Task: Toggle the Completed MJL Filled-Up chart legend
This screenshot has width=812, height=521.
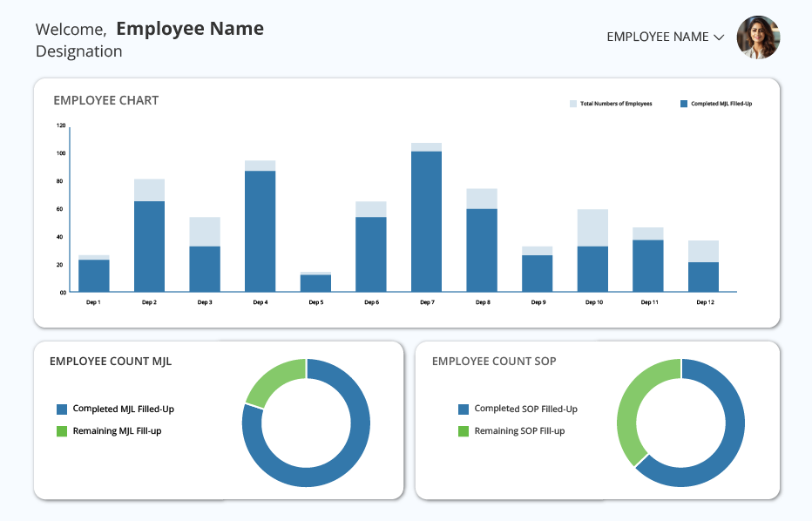Action: (x=716, y=104)
